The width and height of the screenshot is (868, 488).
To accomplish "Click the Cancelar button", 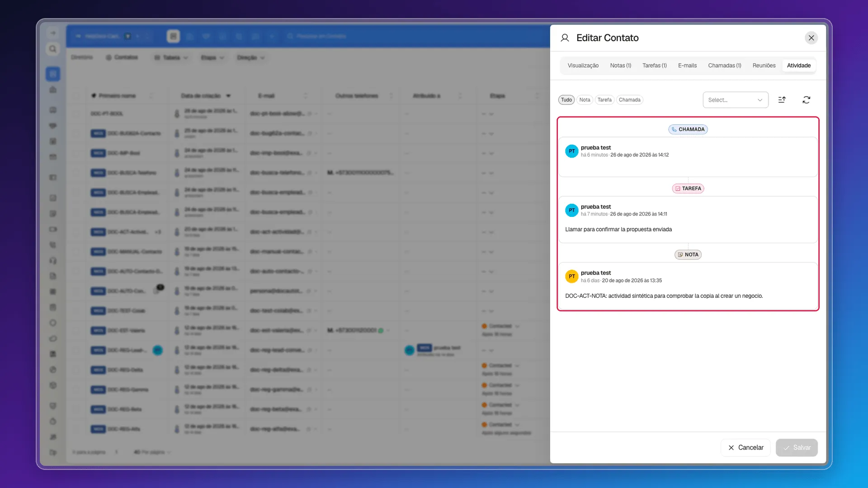I will pyautogui.click(x=745, y=447).
